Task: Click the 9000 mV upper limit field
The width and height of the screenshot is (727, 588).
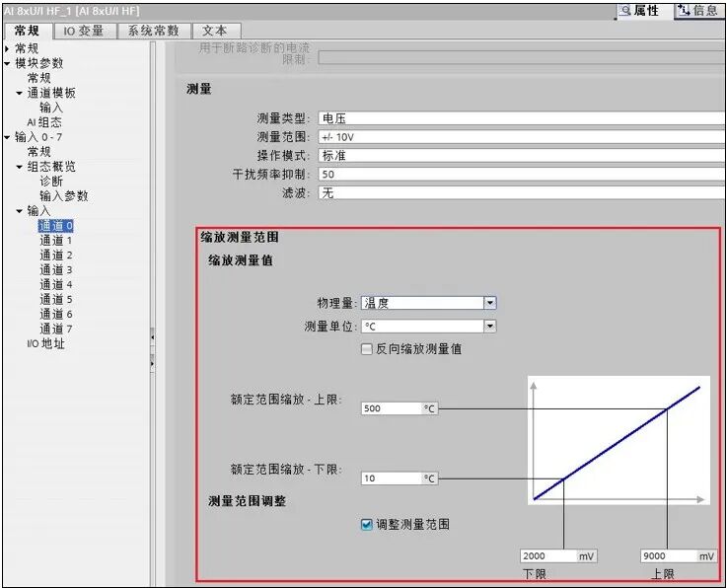Action: point(679,556)
